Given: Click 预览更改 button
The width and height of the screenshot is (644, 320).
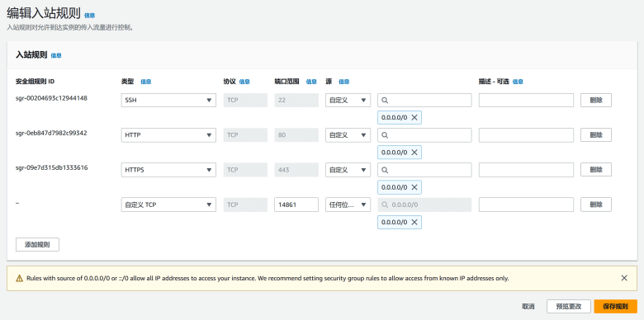Looking at the screenshot, I should tap(569, 307).
